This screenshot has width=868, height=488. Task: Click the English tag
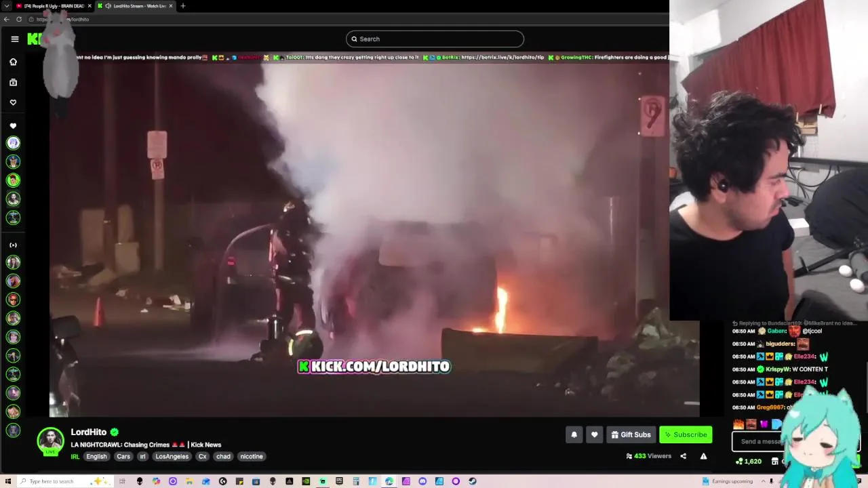tap(96, 456)
